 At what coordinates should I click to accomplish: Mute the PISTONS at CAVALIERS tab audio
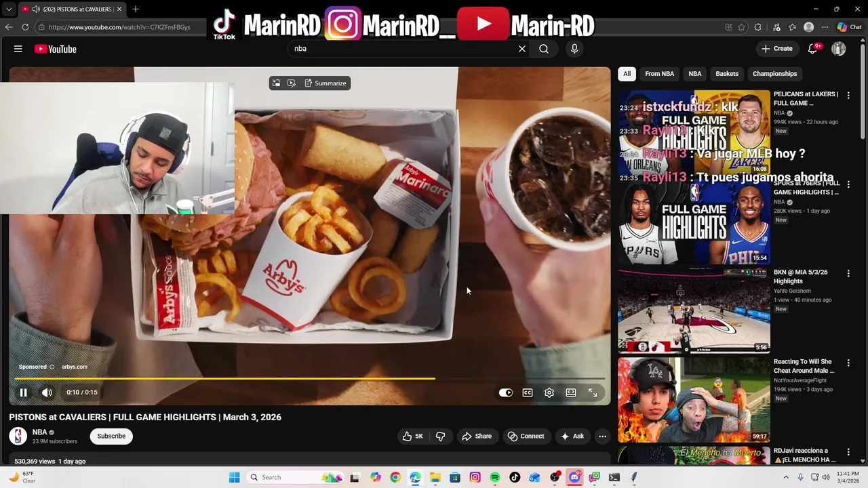click(35, 9)
